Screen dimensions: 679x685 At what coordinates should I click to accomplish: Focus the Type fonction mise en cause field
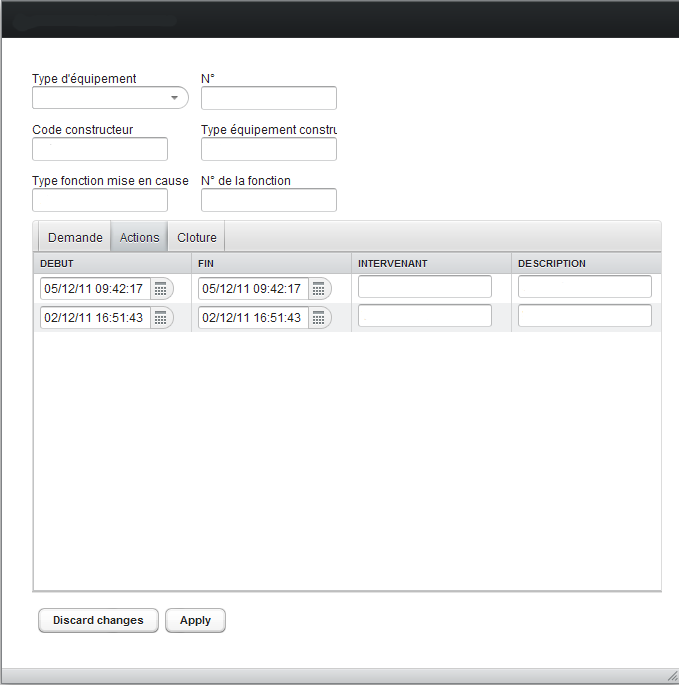[x=100, y=200]
